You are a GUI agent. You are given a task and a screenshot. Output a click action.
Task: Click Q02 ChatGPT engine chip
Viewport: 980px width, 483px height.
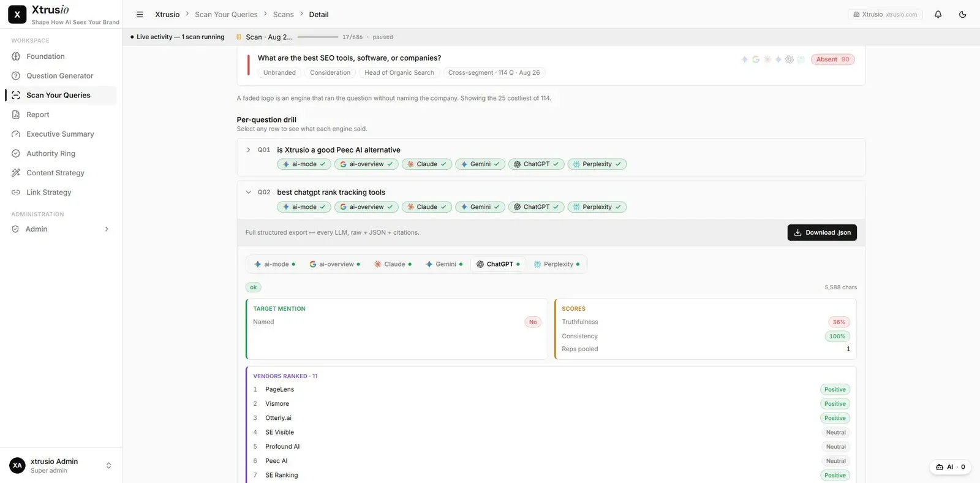point(536,207)
